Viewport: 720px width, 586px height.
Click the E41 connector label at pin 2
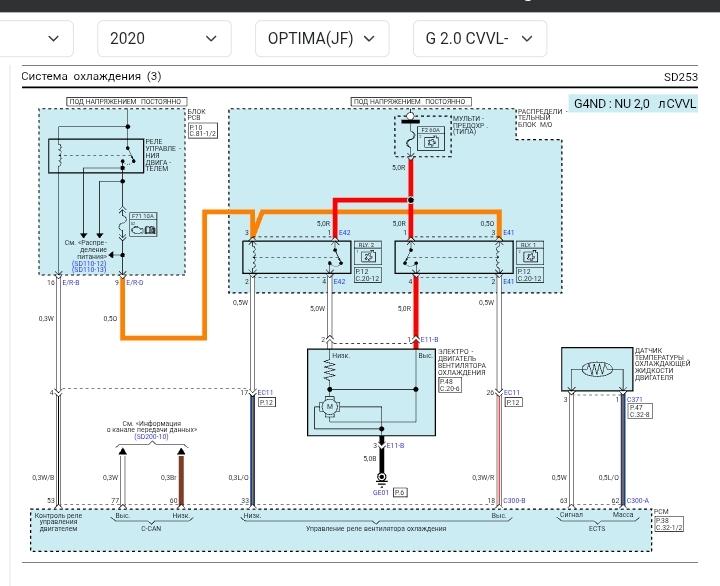point(509,282)
